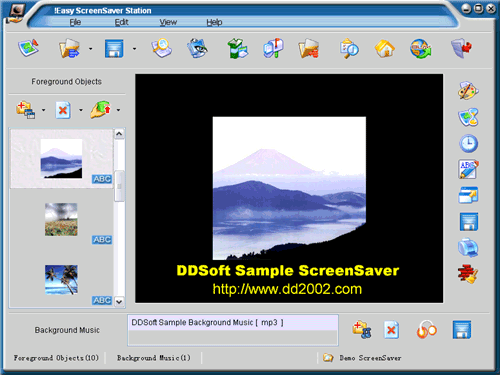Click the add background music icon
This screenshot has width=500, height=375.
pyautogui.click(x=362, y=330)
